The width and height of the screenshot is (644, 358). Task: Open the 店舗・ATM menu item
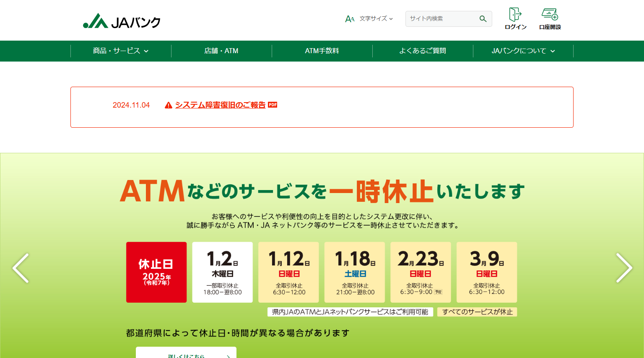(x=221, y=51)
